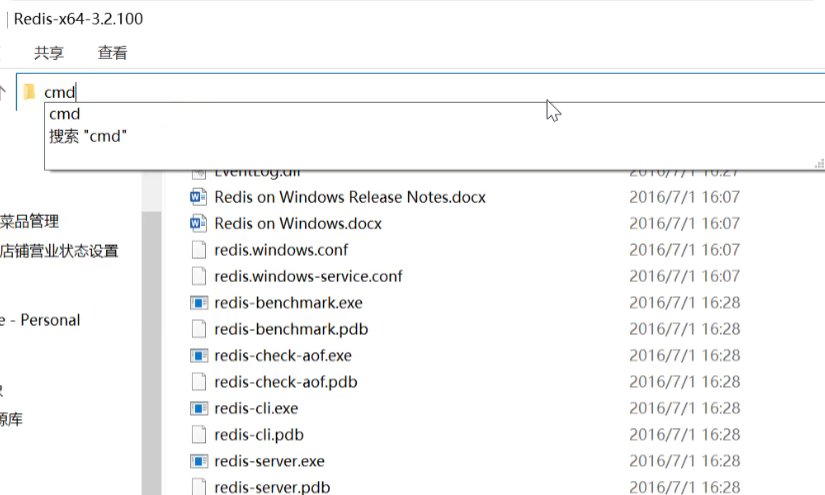Click the redis-benchmark.pdb file icon
This screenshot has width=825, height=495.
pyautogui.click(x=198, y=329)
